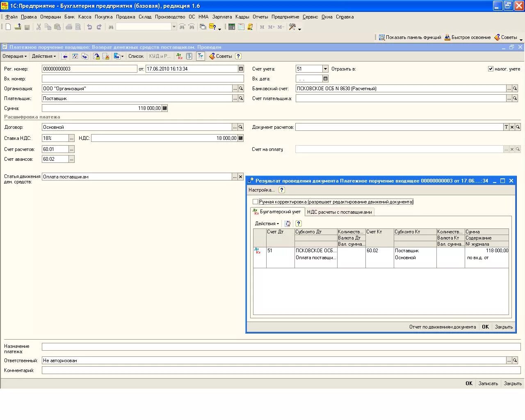Screen dimensions: 525x420
Task: Click OK in the result window
Action: pos(485,327)
